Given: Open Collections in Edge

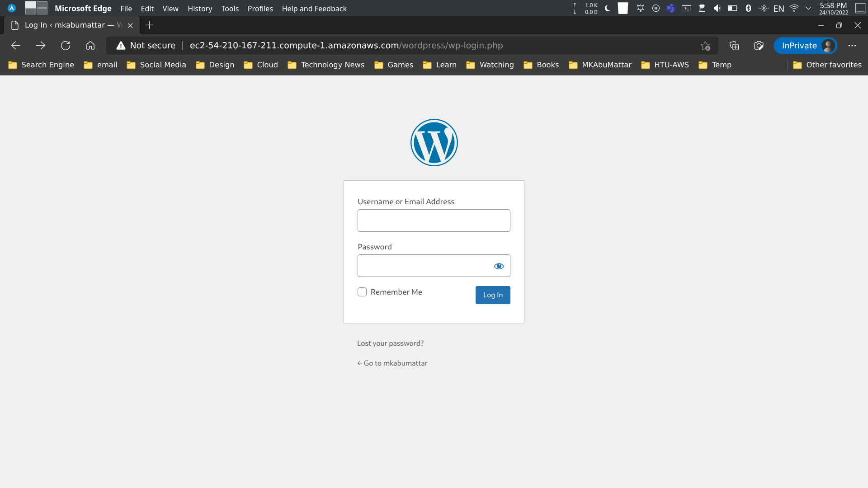Looking at the screenshot, I should [x=734, y=46].
